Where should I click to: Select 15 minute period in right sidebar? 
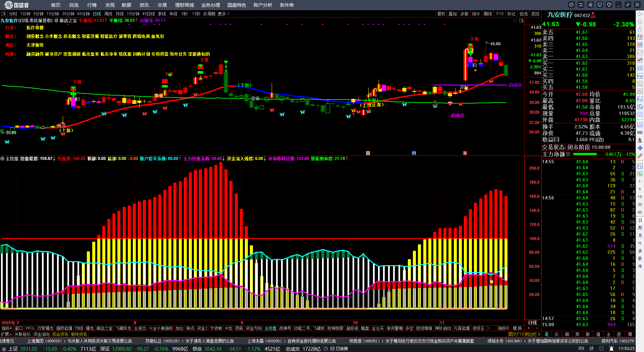[x=640, y=197]
